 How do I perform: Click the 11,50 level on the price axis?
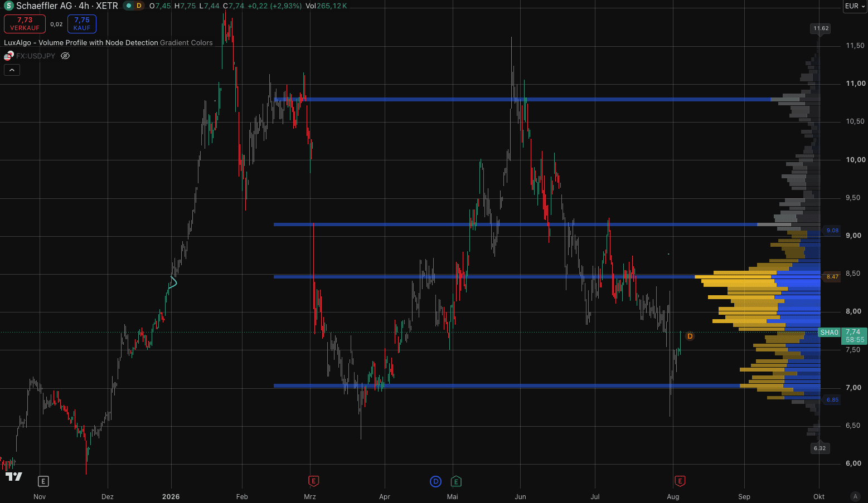point(855,46)
